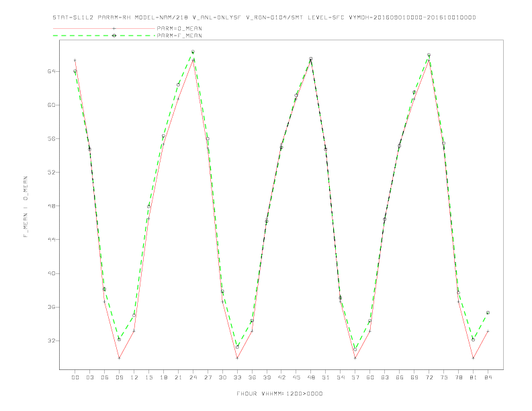Click forecast hour 60 on the x-axis
Viewport: 532px width, 411px height.
tap(370, 377)
